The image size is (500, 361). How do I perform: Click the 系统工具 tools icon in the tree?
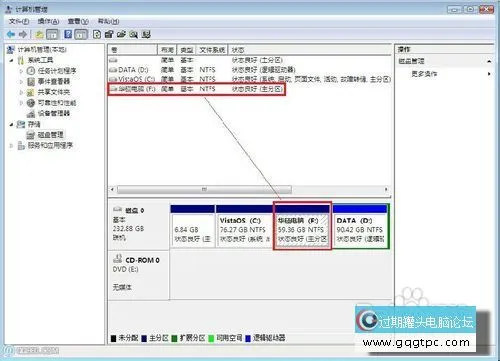[x=21, y=60]
